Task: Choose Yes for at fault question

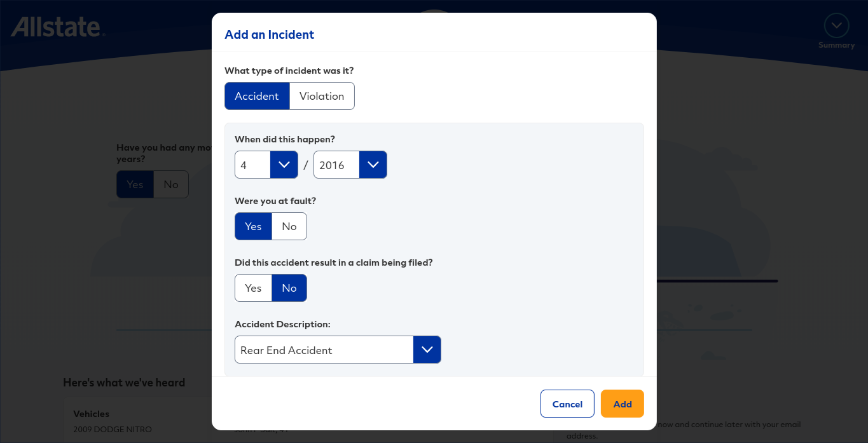Action: click(253, 226)
